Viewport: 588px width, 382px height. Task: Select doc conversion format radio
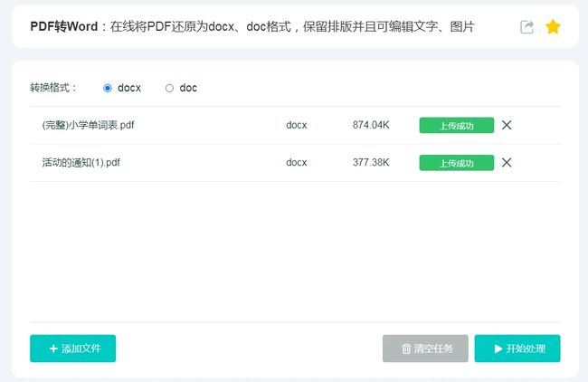(x=169, y=88)
